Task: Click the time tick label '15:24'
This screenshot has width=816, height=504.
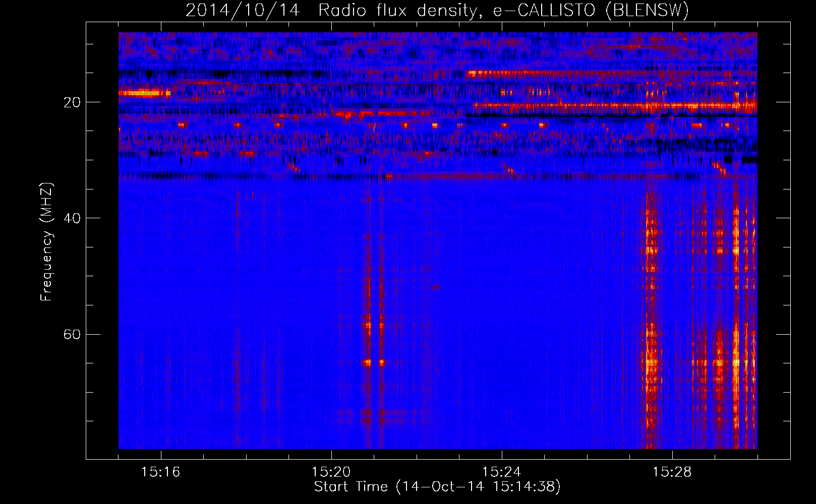Action: pos(501,472)
